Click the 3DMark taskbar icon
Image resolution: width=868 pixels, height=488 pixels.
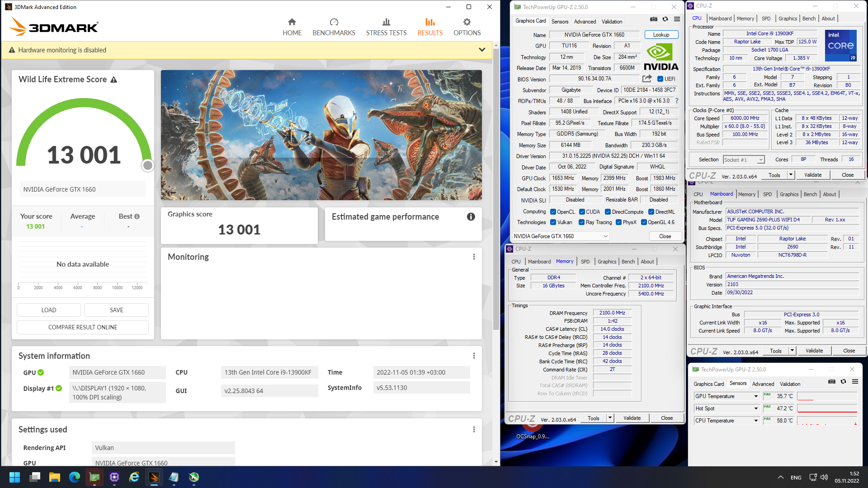tap(154, 477)
